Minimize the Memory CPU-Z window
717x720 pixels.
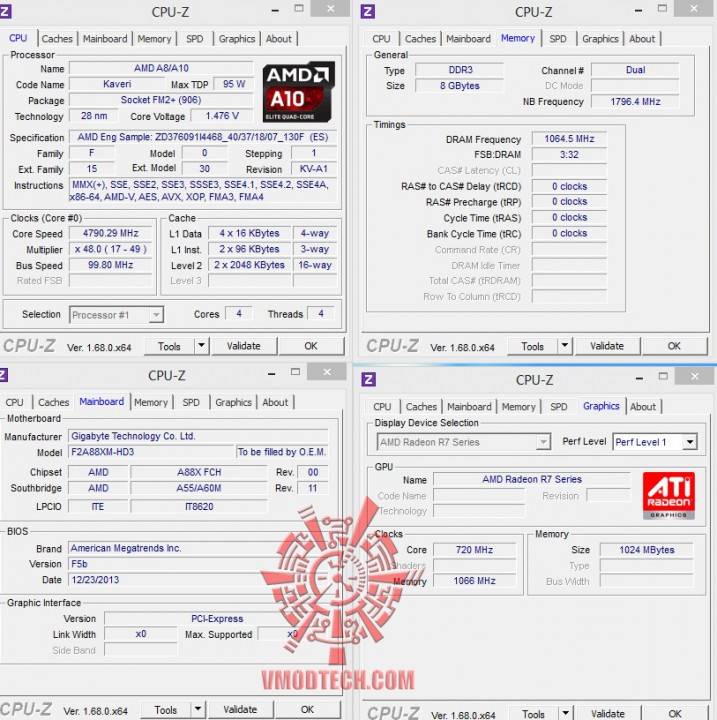point(638,10)
